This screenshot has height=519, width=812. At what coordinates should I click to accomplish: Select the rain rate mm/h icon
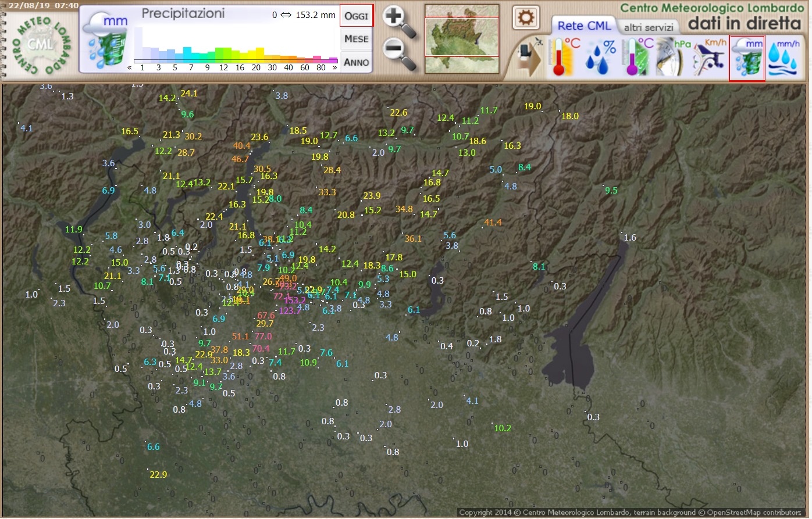point(784,58)
